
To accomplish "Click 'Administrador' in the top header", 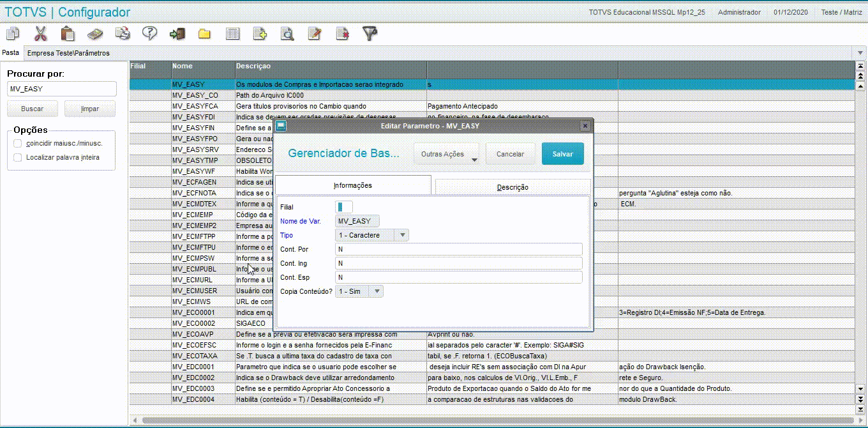I will tap(739, 12).
